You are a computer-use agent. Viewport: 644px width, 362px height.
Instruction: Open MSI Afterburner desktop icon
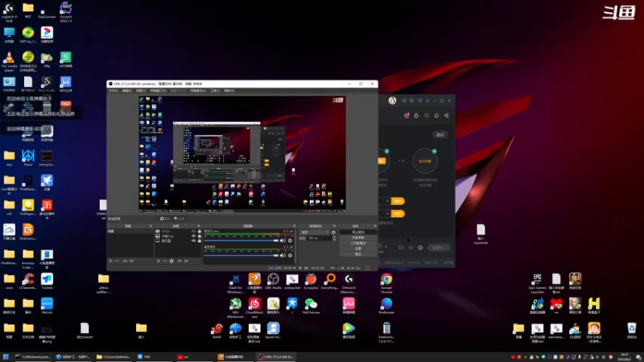pyautogui.click(x=235, y=308)
